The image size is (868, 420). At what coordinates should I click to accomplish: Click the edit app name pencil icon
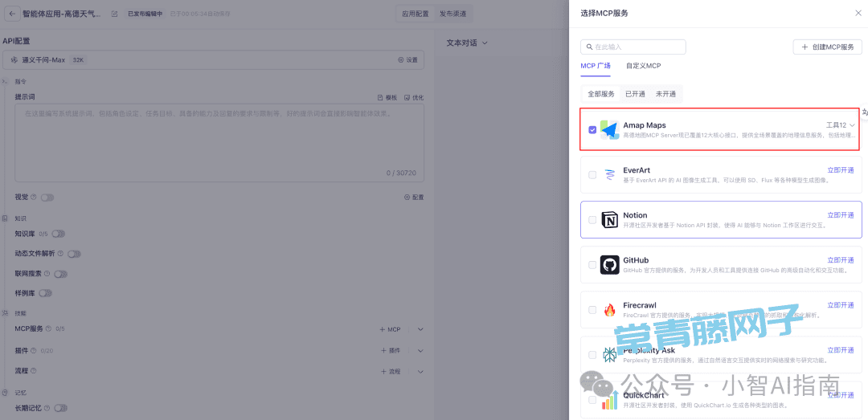click(115, 14)
